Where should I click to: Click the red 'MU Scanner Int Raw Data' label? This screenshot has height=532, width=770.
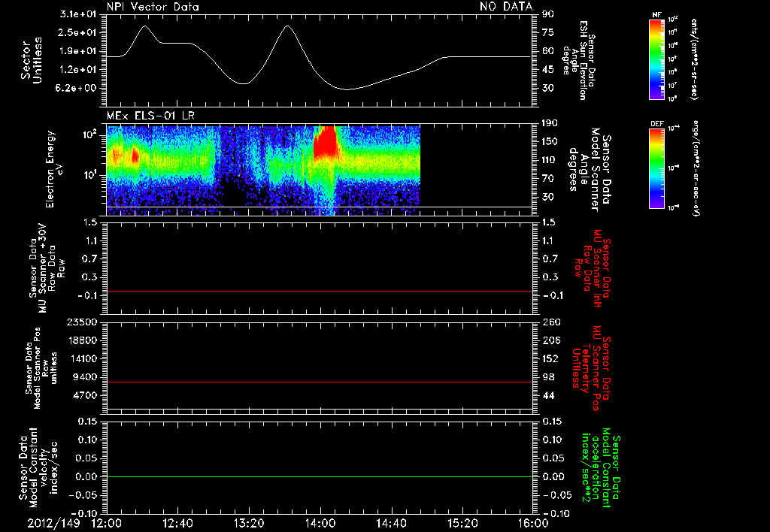(x=593, y=268)
